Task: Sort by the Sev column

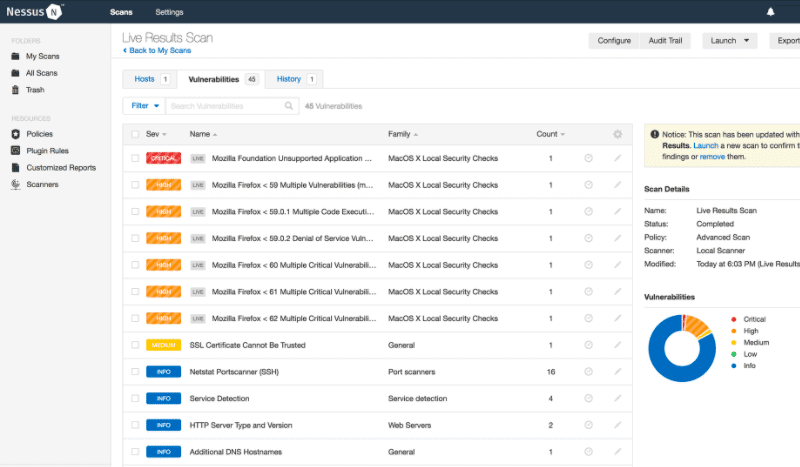Action: [156, 134]
